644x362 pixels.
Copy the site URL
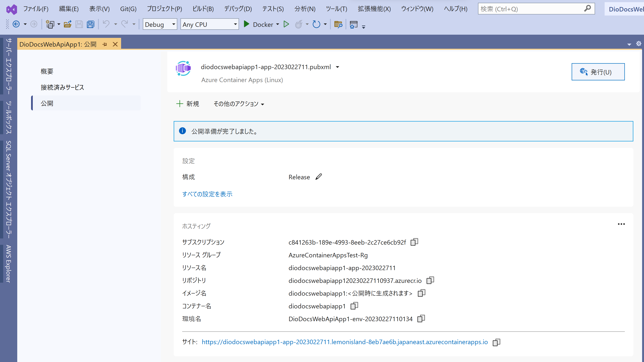point(496,342)
